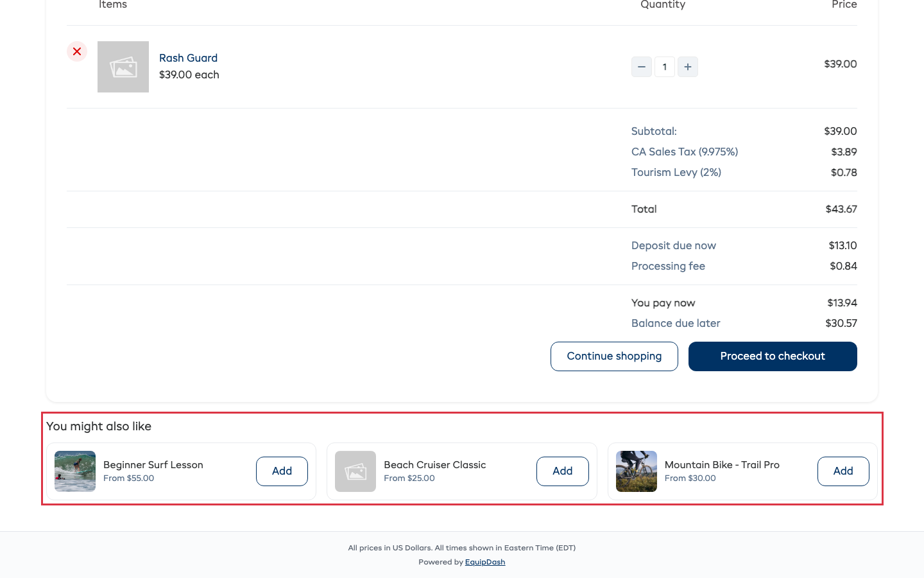
Task: Click Continue shopping button
Action: point(614,356)
